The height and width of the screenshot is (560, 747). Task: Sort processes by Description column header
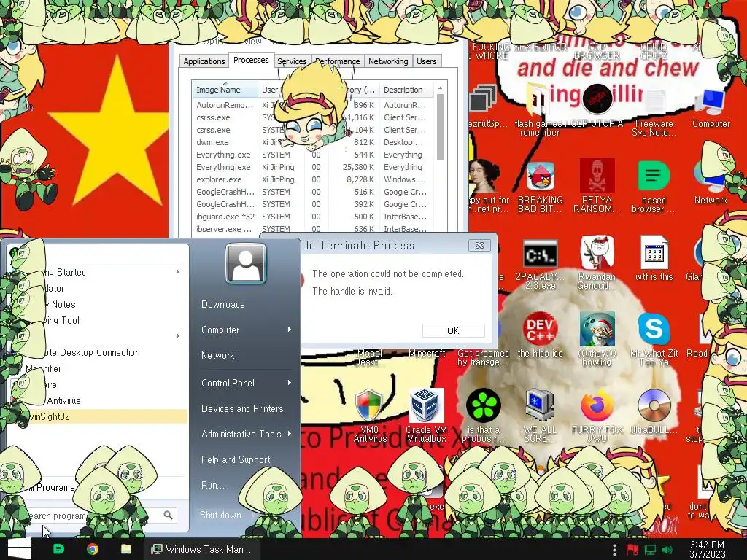coord(406,90)
